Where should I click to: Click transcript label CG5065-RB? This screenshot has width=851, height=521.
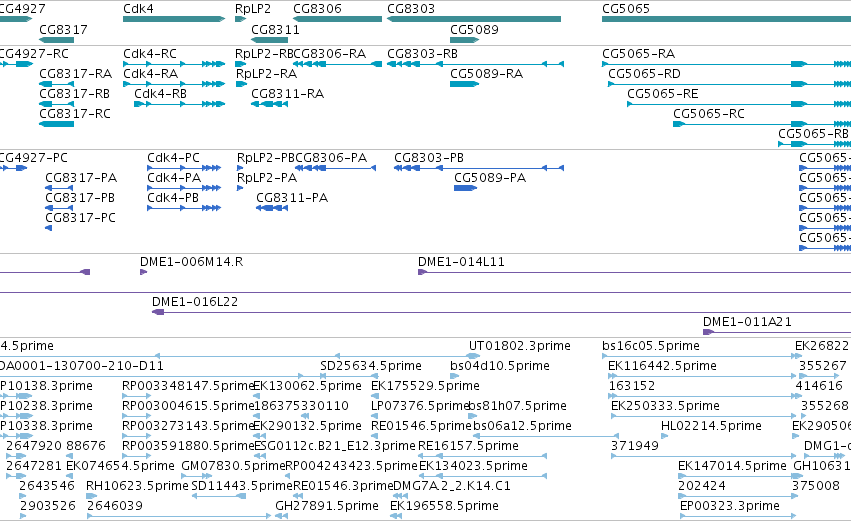[x=814, y=134]
